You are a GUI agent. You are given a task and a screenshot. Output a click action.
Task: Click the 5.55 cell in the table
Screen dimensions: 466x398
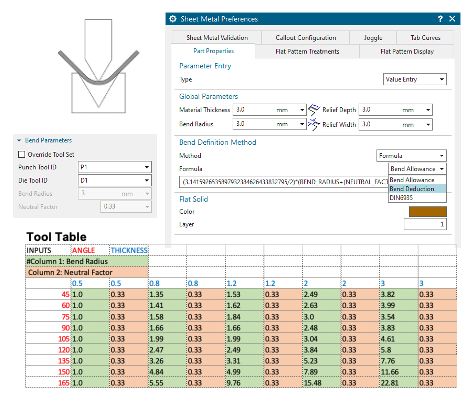point(167,383)
